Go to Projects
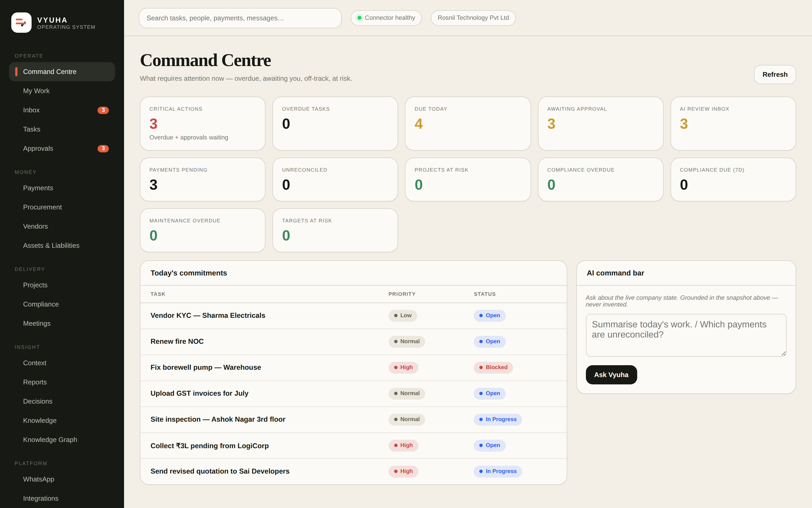Viewport: 812px width, 508px height. click(62, 285)
